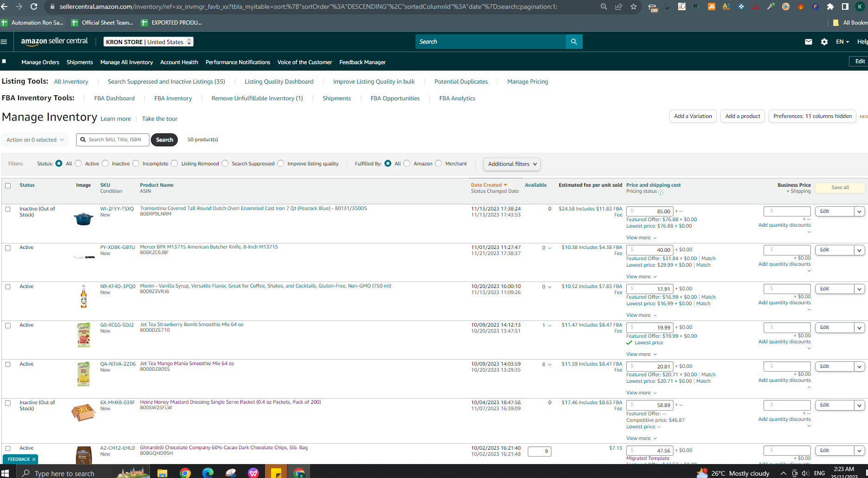Open the browser Extensions puzzle icon
The height and width of the screenshot is (478, 868).
click(830, 7)
